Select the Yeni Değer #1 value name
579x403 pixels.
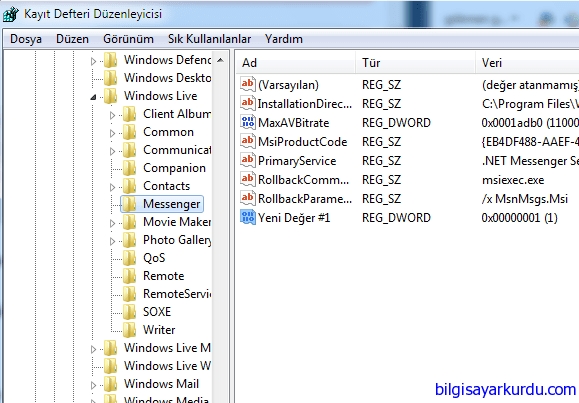pos(294,218)
